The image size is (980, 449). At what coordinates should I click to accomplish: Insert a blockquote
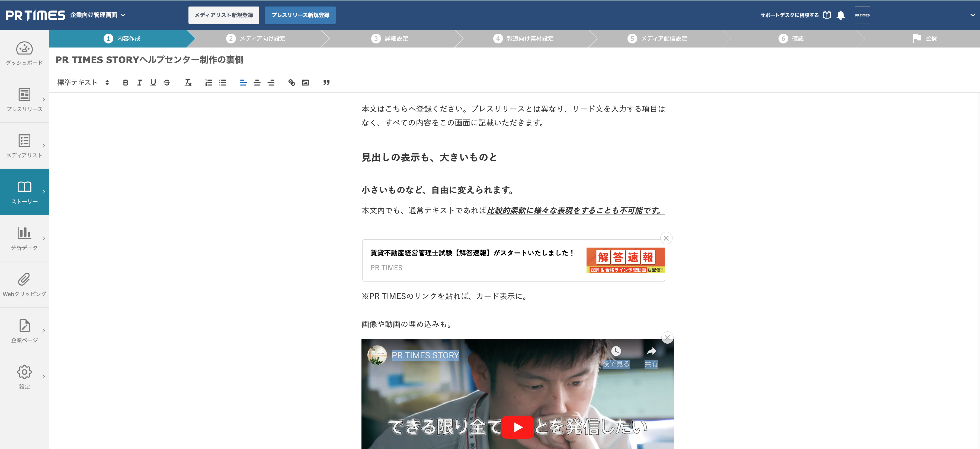click(326, 83)
